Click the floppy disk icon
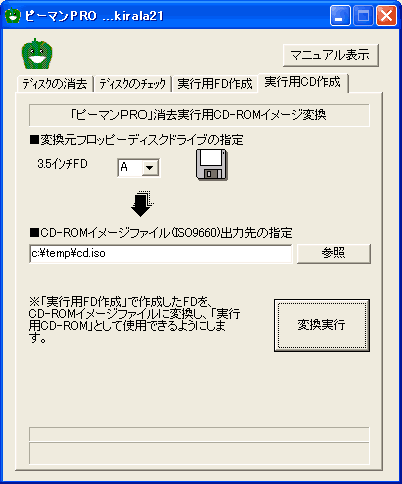Screen dimensions: 402x484 pyautogui.click(x=212, y=165)
